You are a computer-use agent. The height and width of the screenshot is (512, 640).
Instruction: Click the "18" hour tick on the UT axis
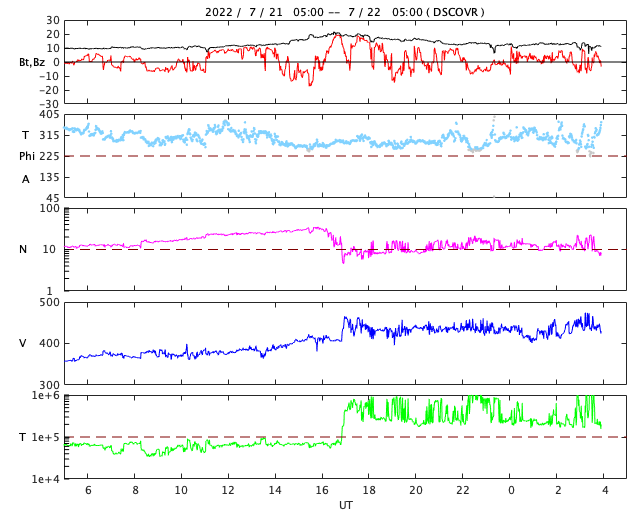pyautogui.click(x=369, y=490)
